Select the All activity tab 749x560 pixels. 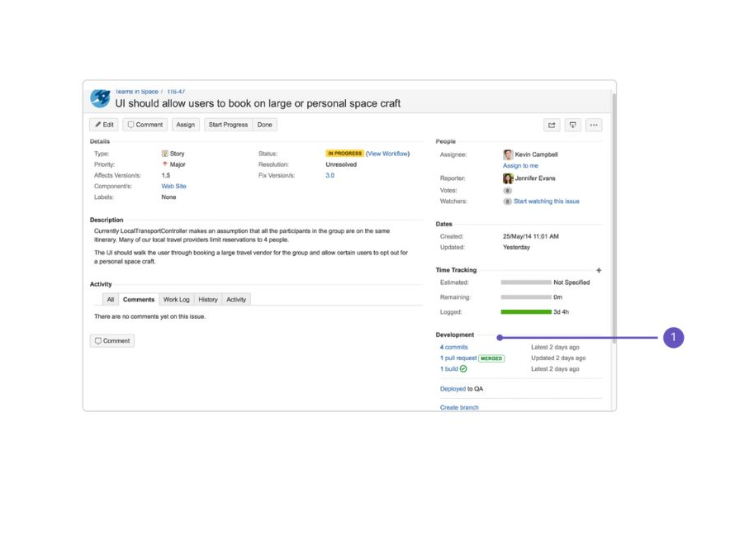click(110, 300)
